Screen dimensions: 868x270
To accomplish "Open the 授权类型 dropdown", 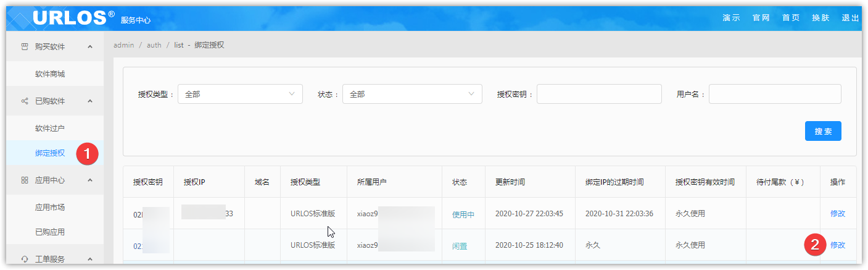I will tap(240, 94).
